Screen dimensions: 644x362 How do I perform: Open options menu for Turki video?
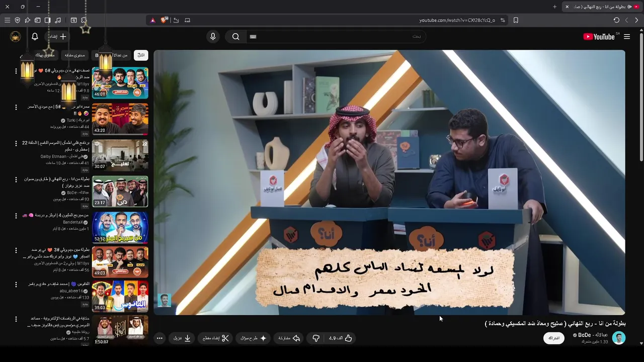pos(16,107)
